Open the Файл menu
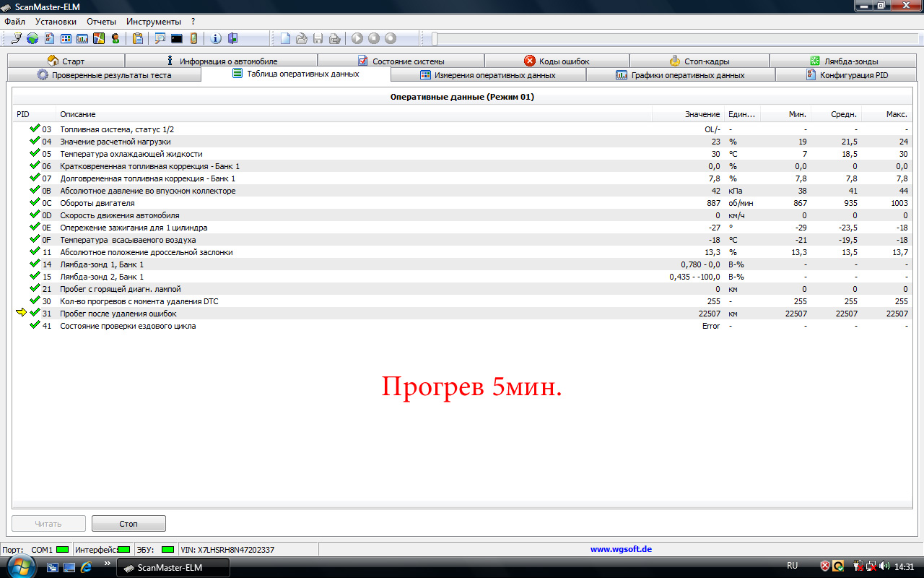 coord(14,22)
